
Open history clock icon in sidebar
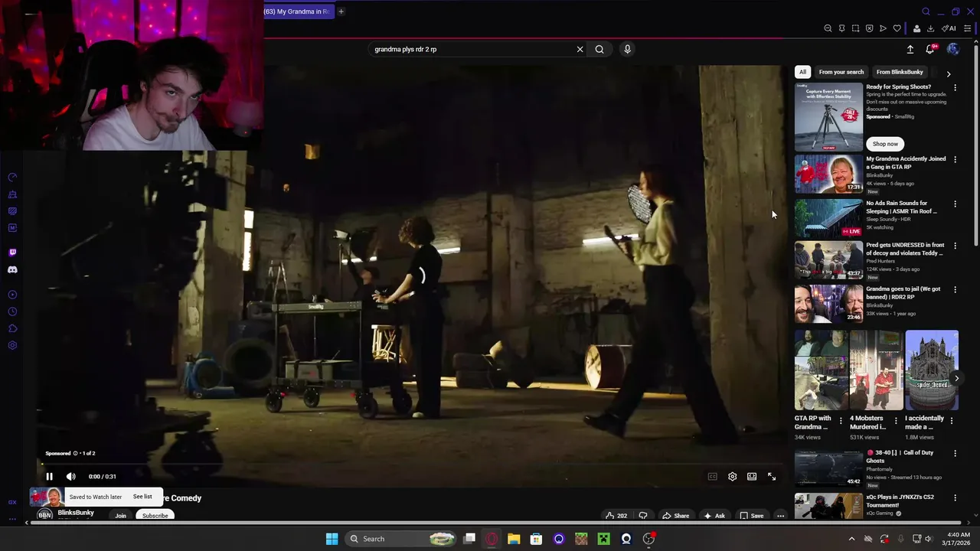pos(12,311)
